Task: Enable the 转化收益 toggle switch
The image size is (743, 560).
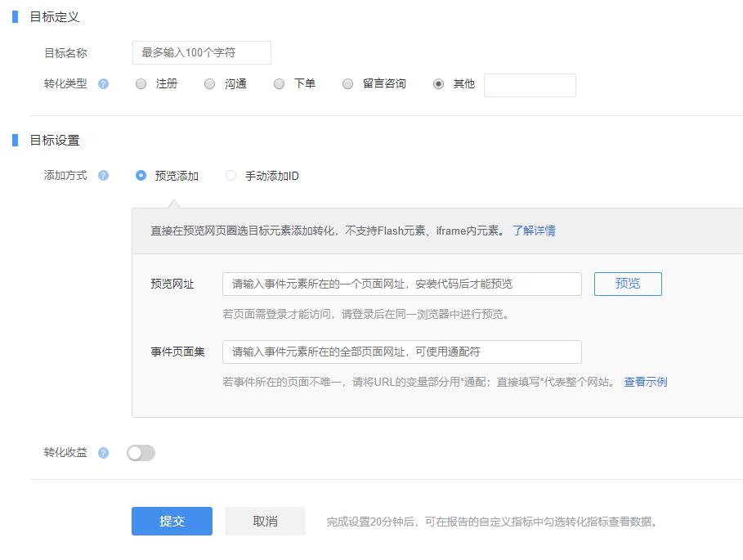Action: tap(140, 450)
